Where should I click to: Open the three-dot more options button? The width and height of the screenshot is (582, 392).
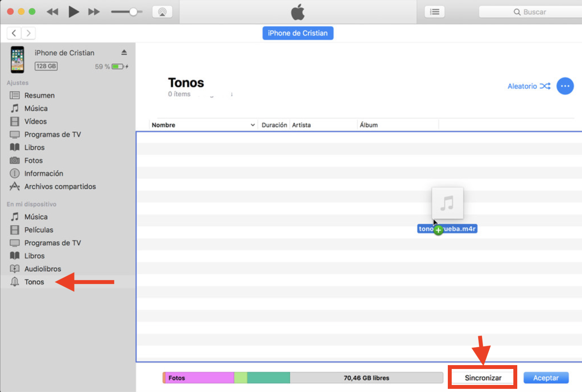[x=565, y=86]
